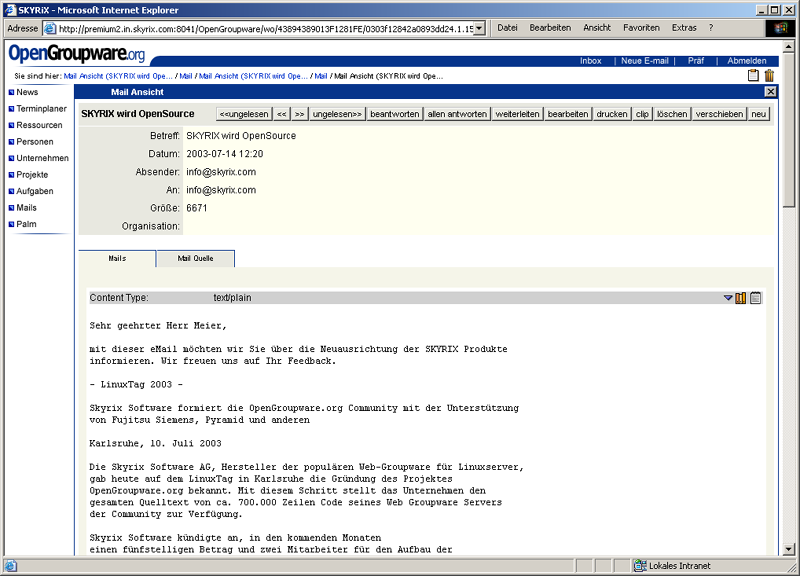Image resolution: width=800 pixels, height=576 pixels.
Task: Click the trash can icon near the breadcrumb
Action: pos(769,76)
